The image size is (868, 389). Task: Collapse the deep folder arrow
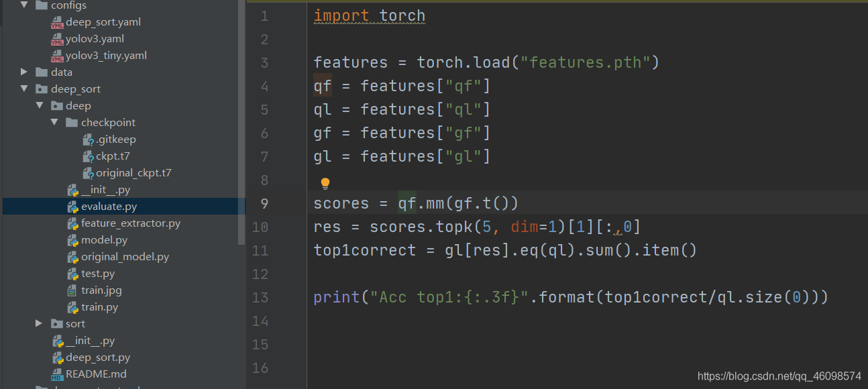pyautogui.click(x=40, y=106)
